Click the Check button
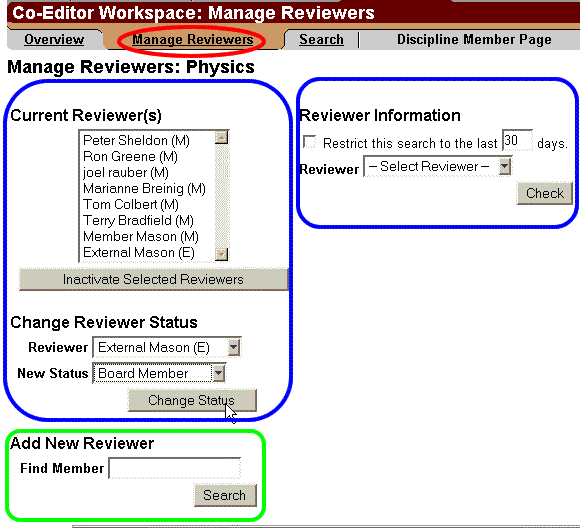 [x=544, y=193]
